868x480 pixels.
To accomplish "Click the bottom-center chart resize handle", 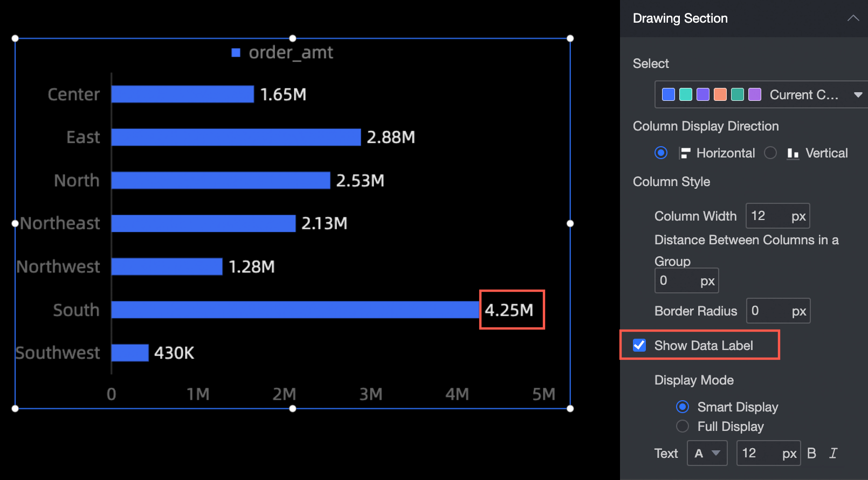I will pyautogui.click(x=293, y=409).
